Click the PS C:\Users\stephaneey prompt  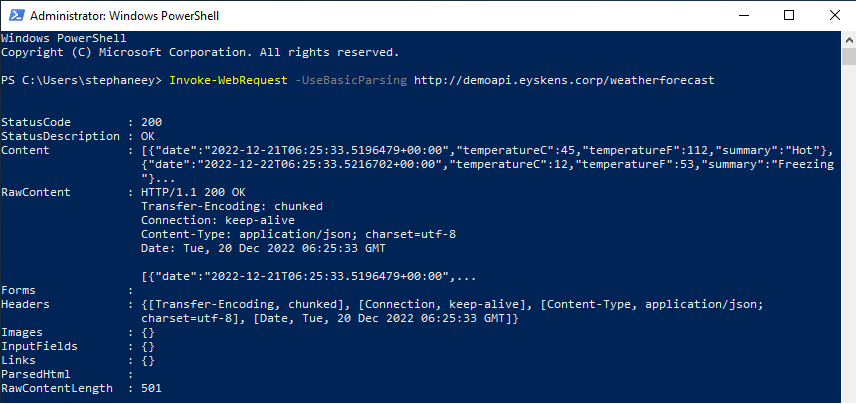coord(81,79)
